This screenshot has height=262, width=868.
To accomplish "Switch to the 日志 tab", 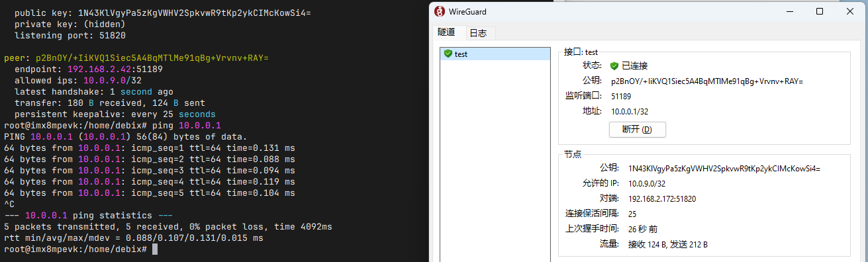I will point(477,32).
